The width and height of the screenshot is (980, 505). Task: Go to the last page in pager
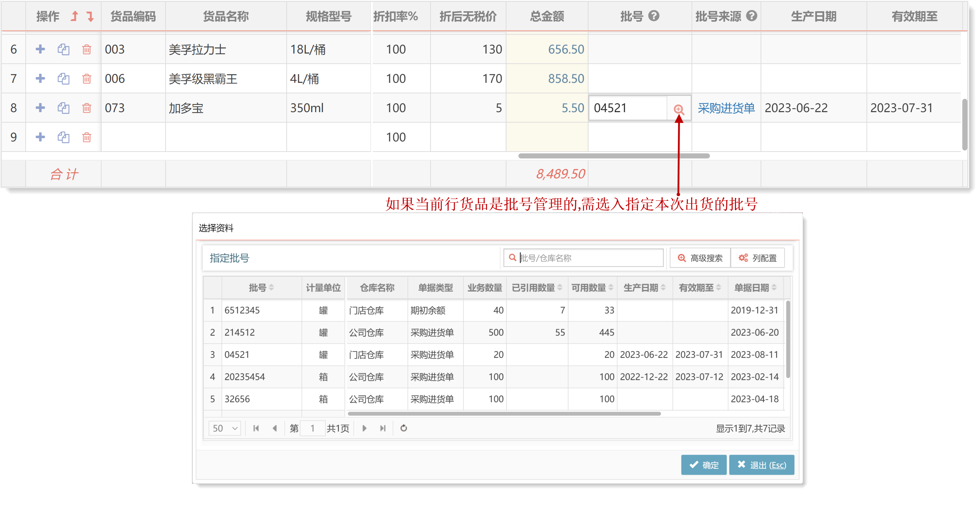(x=383, y=428)
